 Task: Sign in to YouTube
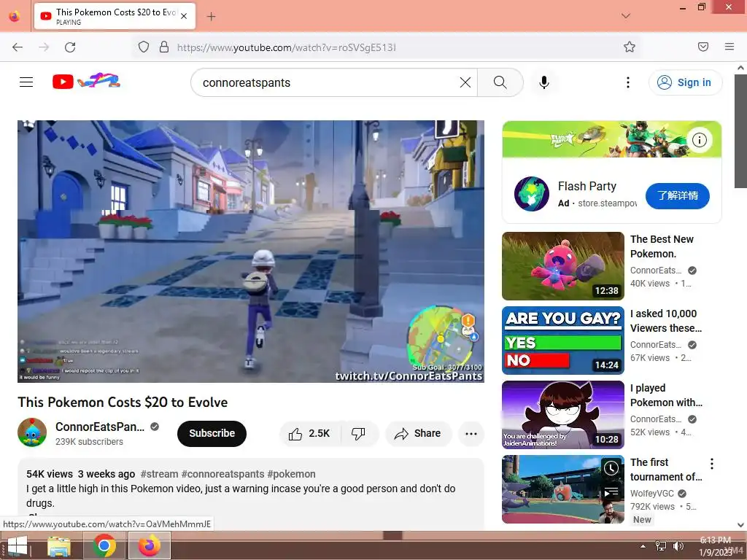point(685,82)
